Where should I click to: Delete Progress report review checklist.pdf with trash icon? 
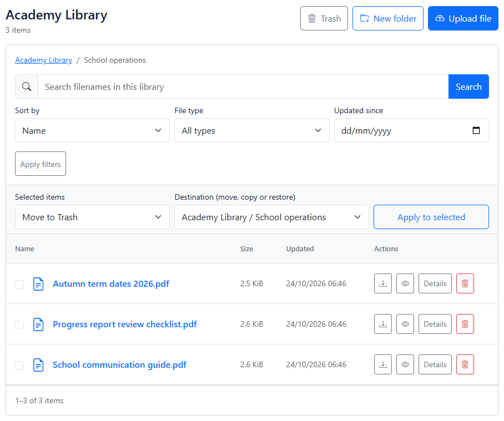[x=465, y=324]
